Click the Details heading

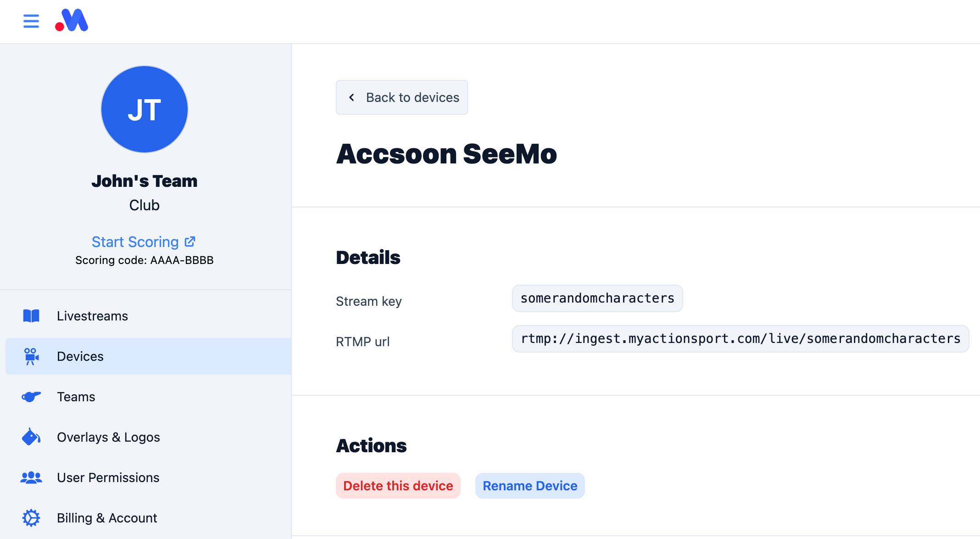pos(368,258)
